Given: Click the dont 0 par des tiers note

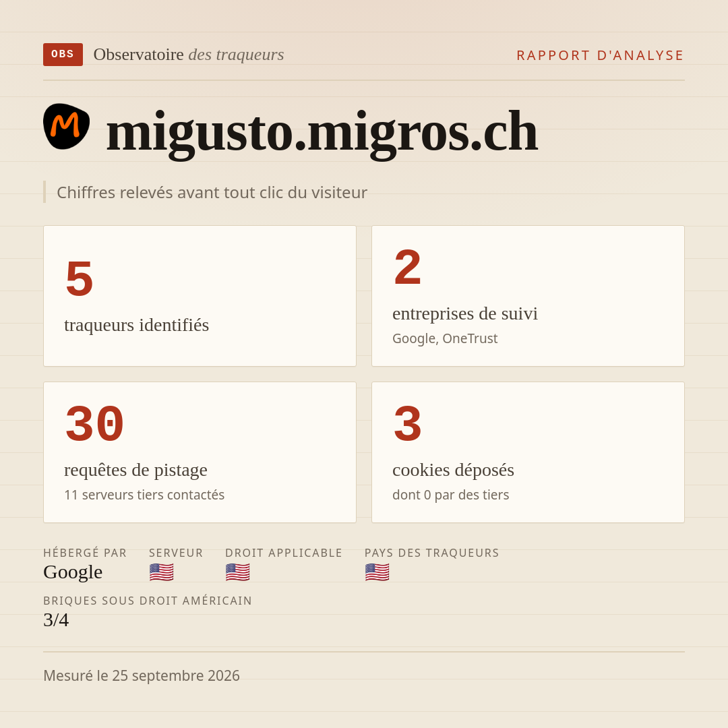Looking at the screenshot, I should (x=451, y=495).
